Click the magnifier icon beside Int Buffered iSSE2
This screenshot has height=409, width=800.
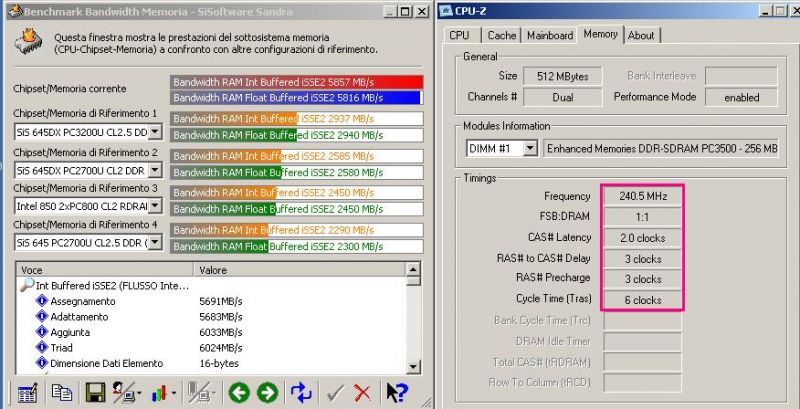pos(27,285)
